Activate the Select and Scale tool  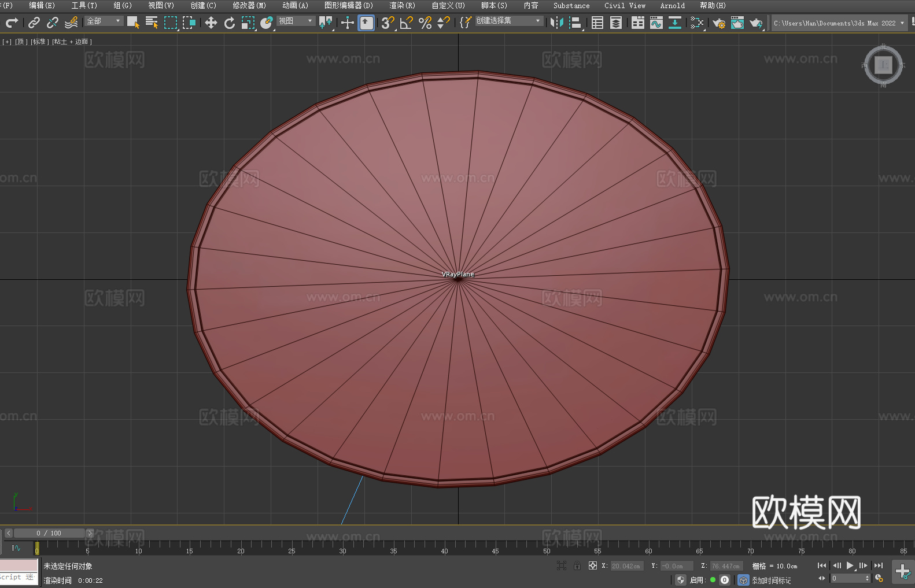(x=248, y=23)
